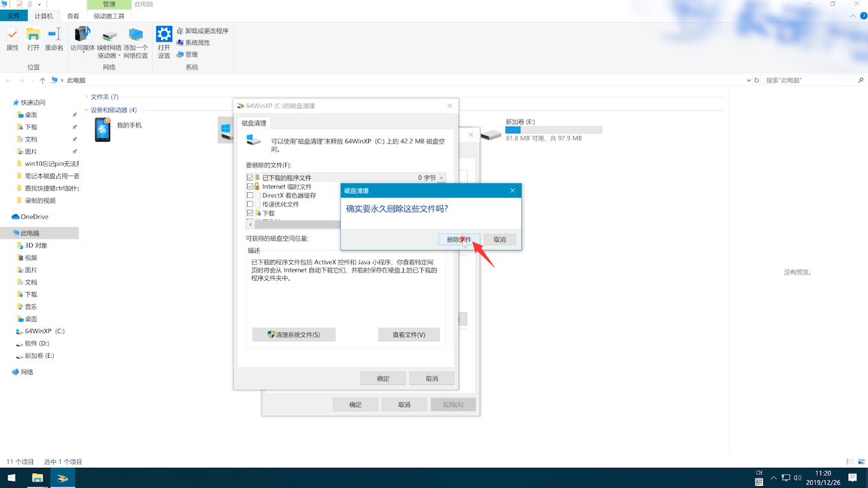Collapse the 文件夹 (7) group
This screenshot has height=488, width=868.
click(87, 96)
